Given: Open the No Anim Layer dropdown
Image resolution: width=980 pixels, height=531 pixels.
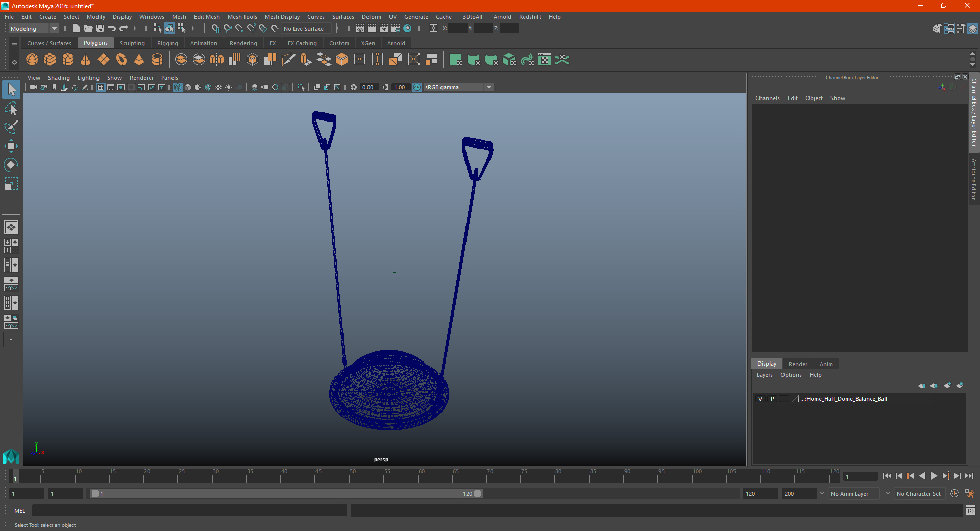Looking at the screenshot, I should pyautogui.click(x=854, y=494).
